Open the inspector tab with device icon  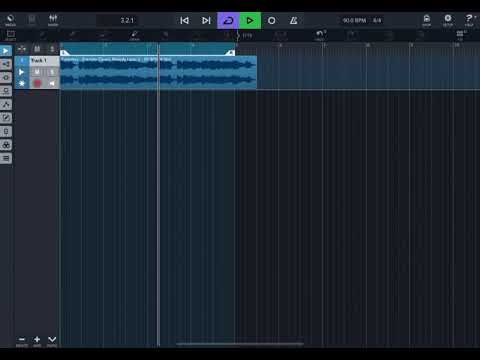[6, 131]
